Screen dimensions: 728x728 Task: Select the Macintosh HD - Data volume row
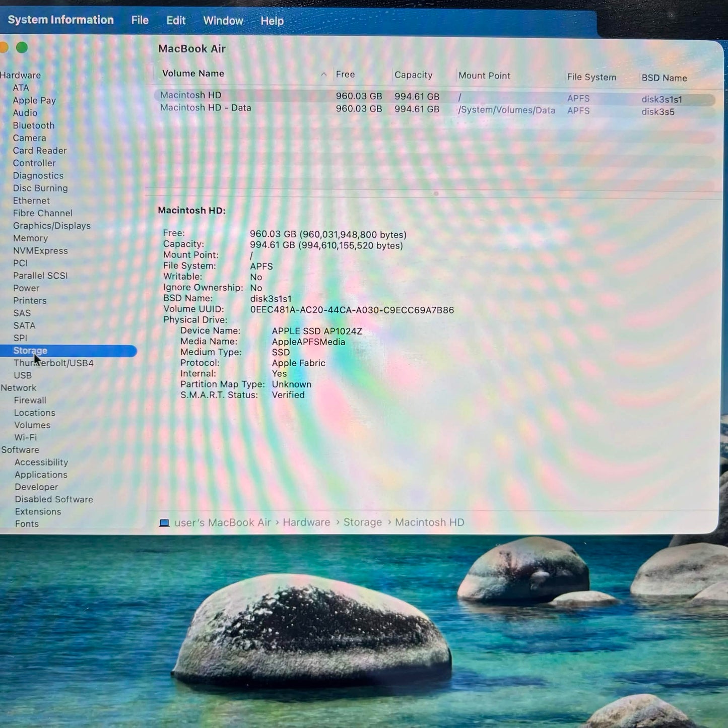[434, 109]
